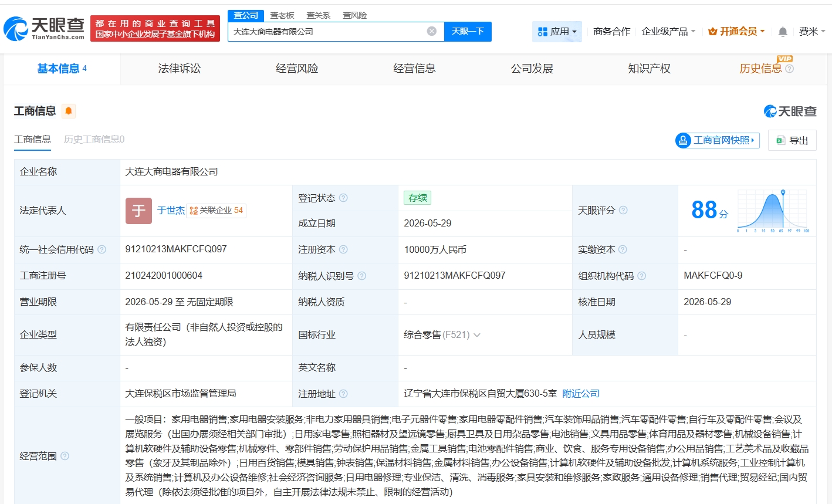Select the 历史工商信息0 sub-tab

pyautogui.click(x=94, y=140)
